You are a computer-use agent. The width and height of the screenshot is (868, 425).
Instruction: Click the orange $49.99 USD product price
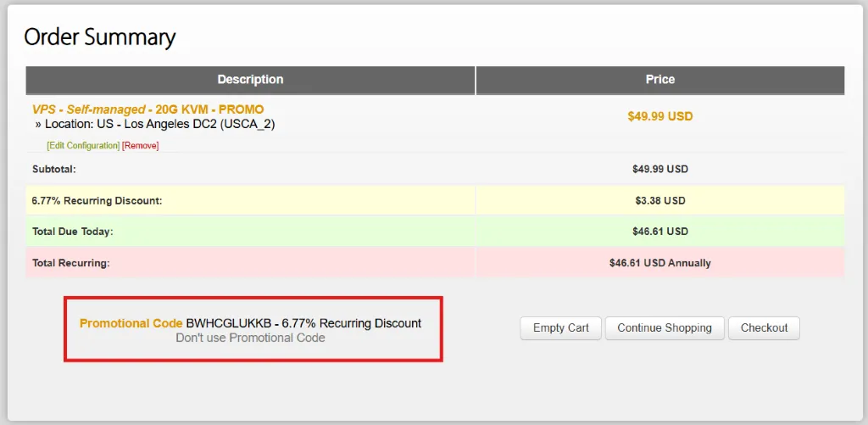point(659,116)
